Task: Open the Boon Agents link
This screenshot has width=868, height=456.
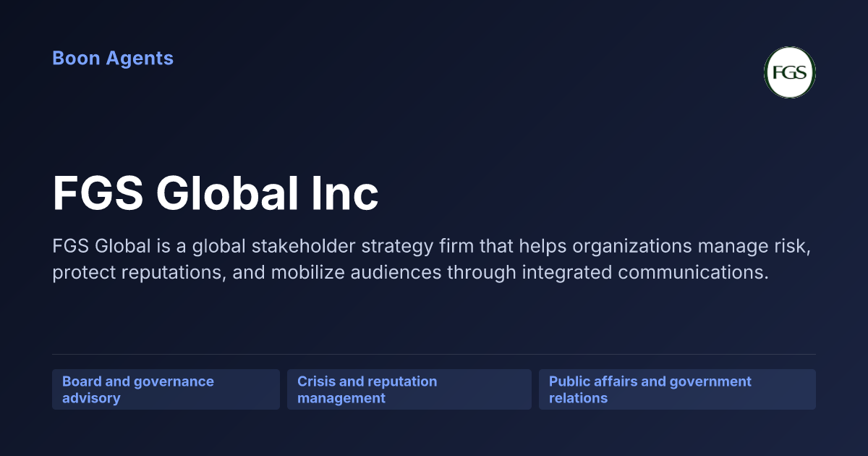Action: [113, 58]
